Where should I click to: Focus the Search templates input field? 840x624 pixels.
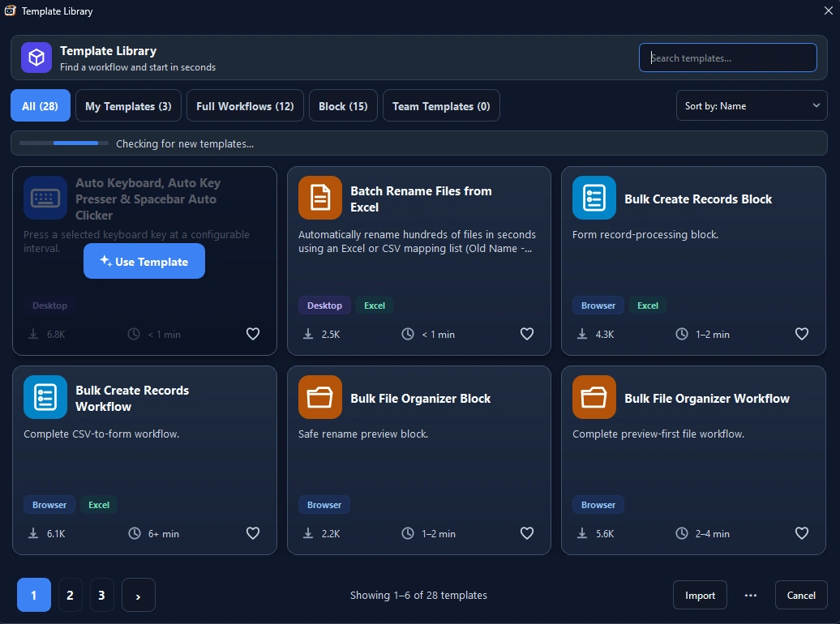[727, 58]
